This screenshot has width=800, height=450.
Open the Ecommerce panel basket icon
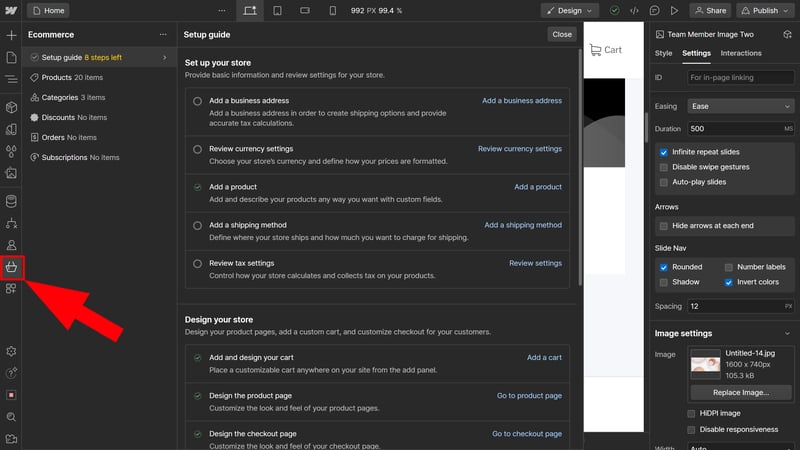coord(11,267)
